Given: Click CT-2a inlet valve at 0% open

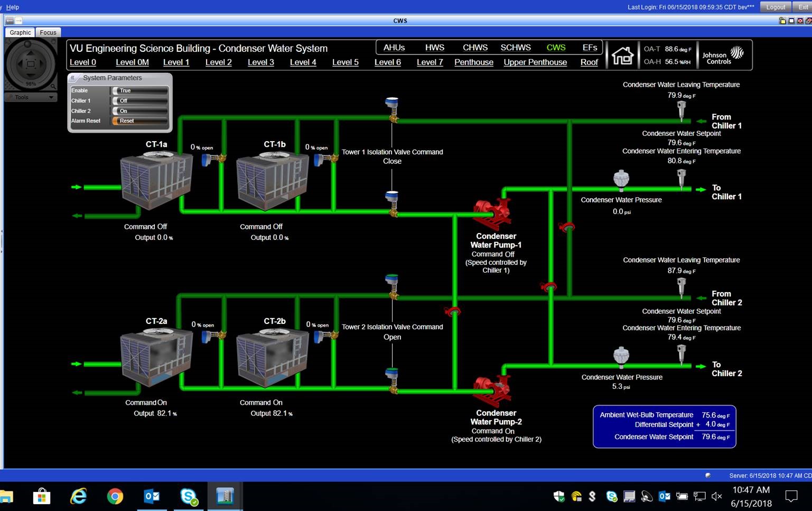Looking at the screenshot, I should 213,336.
